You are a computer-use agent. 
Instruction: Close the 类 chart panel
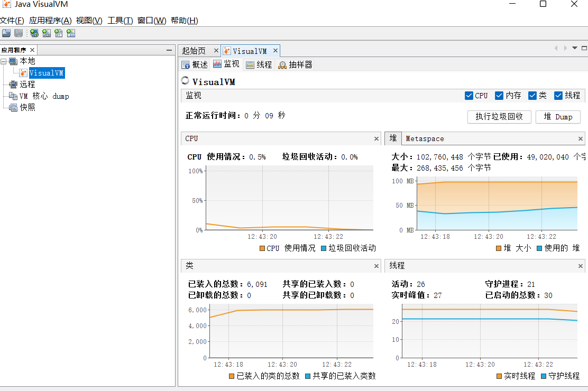click(x=376, y=266)
